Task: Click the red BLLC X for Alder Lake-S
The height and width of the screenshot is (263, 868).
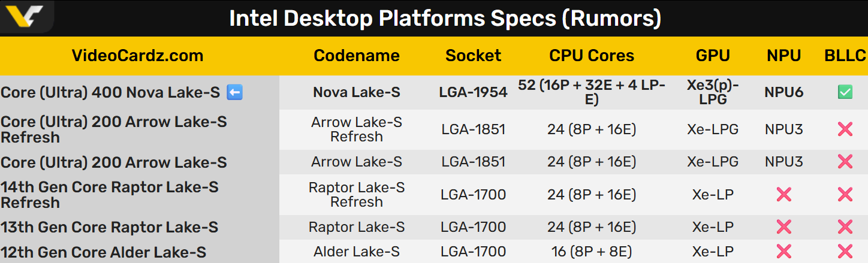Action: pyautogui.click(x=845, y=252)
